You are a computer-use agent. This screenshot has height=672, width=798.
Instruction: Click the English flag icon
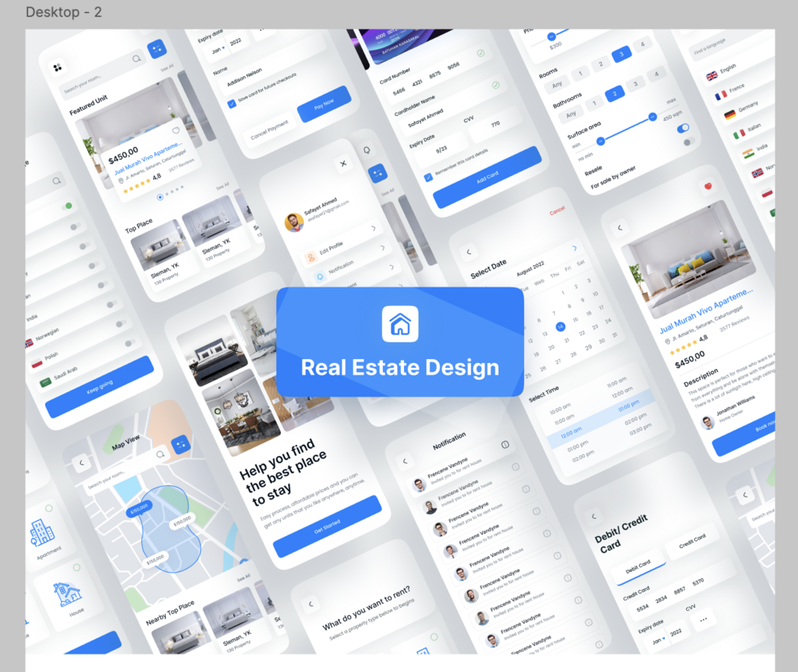[x=711, y=76]
